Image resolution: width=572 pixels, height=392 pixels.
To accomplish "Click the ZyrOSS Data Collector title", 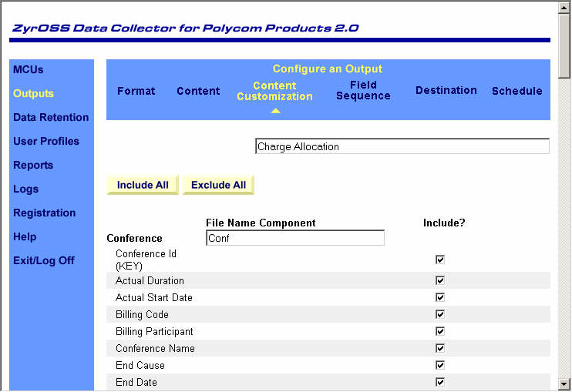I will coord(186,28).
